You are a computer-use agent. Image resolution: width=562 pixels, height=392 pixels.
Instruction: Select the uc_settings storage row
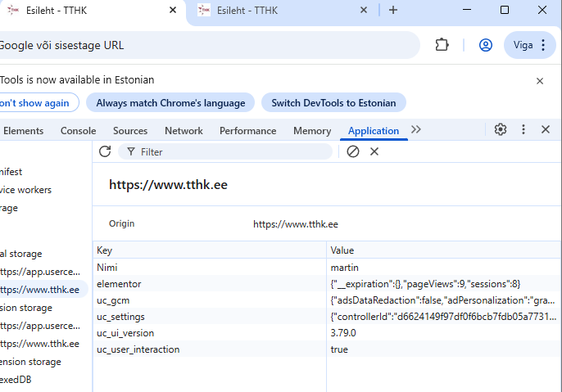[x=121, y=317]
